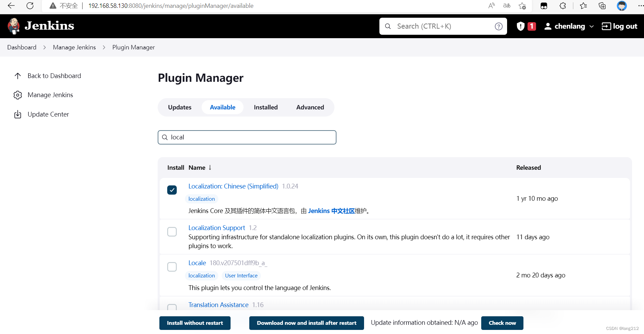
Task: Add page to favorites star icon
Action: [x=522, y=6]
